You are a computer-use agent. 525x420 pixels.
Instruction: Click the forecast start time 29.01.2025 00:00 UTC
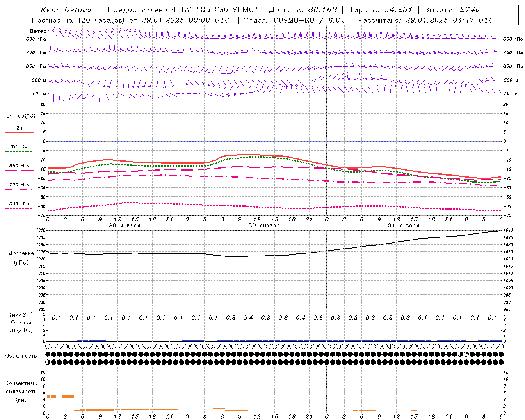pyautogui.click(x=185, y=20)
